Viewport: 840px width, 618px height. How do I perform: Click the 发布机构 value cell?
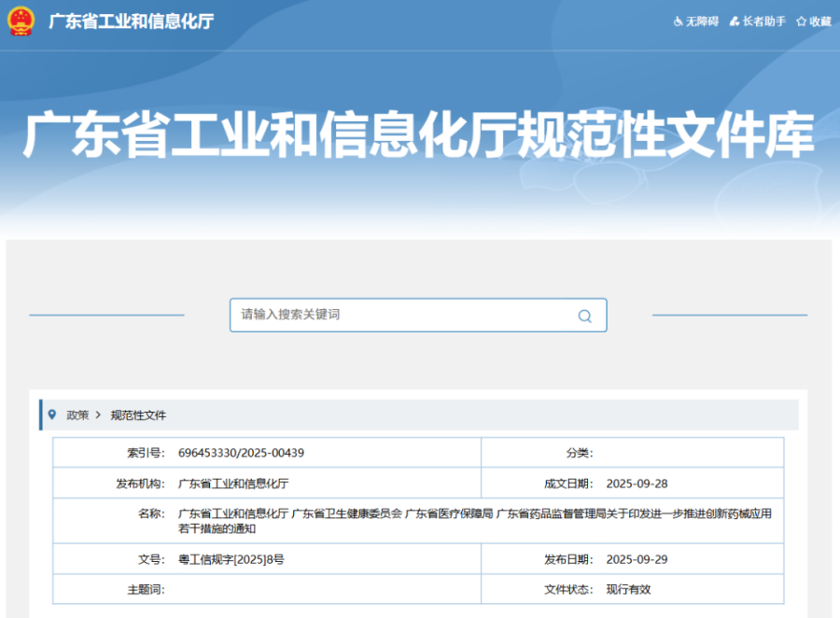[x=233, y=484]
